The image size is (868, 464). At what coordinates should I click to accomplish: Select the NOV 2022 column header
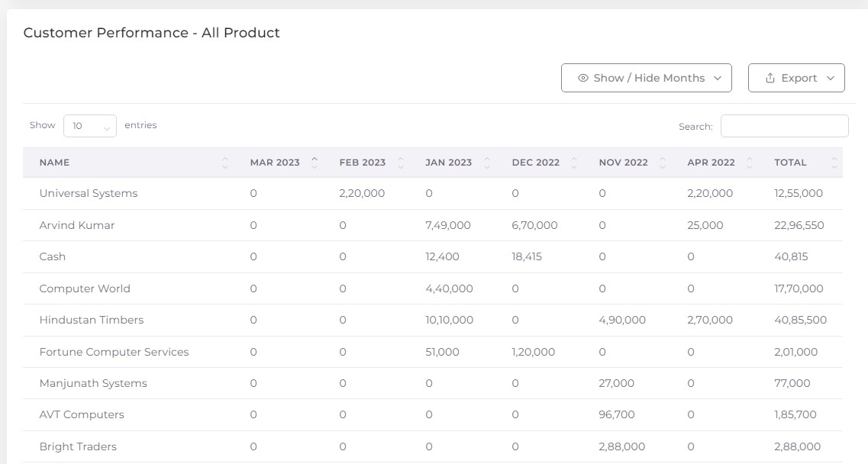pyautogui.click(x=623, y=162)
